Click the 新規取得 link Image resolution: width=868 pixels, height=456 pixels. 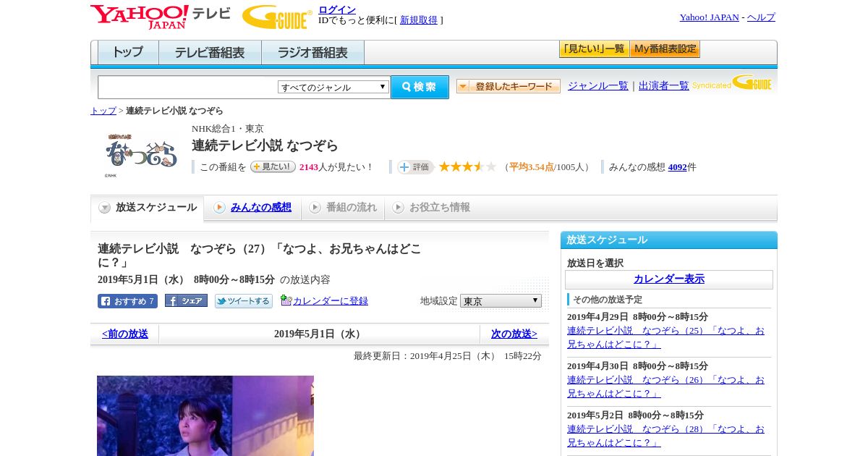coord(419,20)
